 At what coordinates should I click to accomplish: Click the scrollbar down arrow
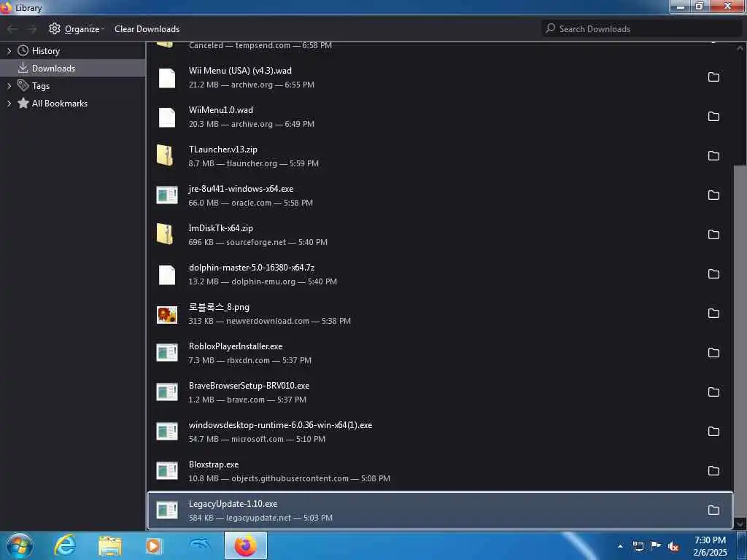(x=740, y=524)
